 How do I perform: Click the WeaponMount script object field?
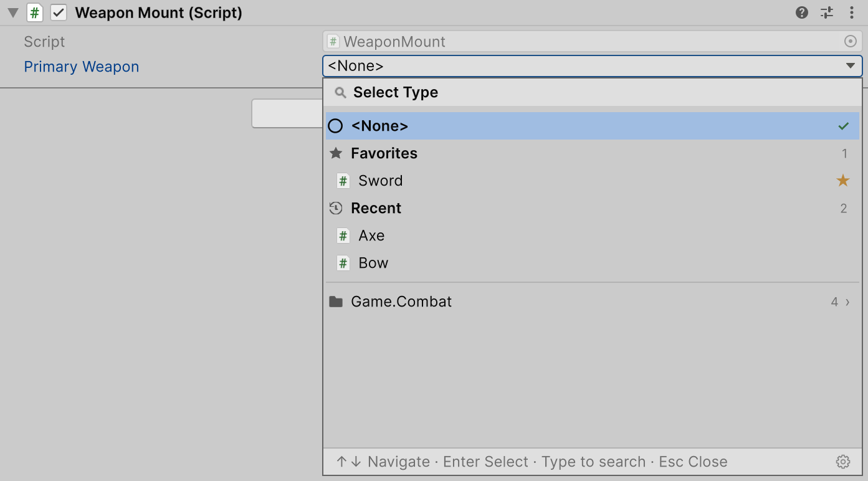(593, 42)
